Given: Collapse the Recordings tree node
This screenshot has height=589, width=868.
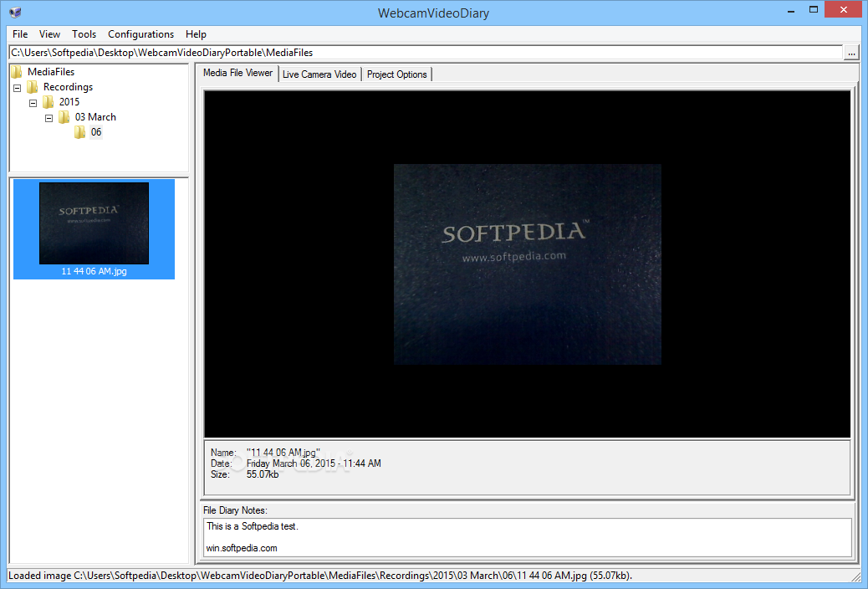Looking at the screenshot, I should coord(18,88).
